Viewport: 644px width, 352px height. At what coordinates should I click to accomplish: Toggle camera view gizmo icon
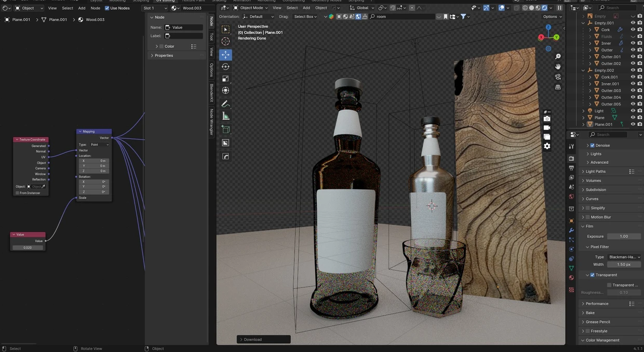558,76
